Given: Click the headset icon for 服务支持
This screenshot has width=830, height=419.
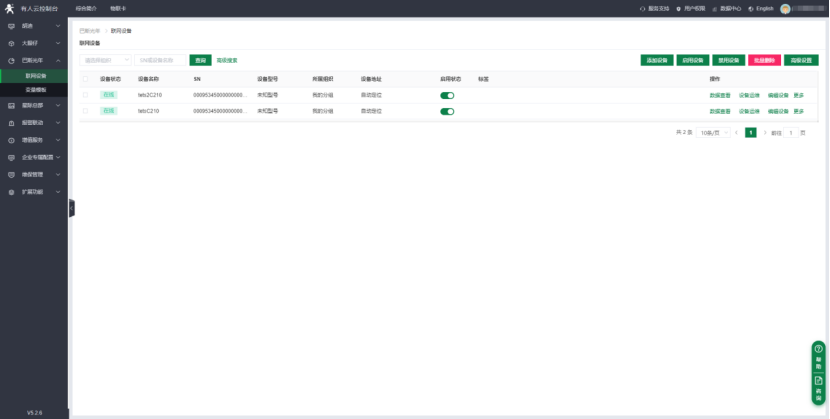Looking at the screenshot, I should (x=642, y=8).
